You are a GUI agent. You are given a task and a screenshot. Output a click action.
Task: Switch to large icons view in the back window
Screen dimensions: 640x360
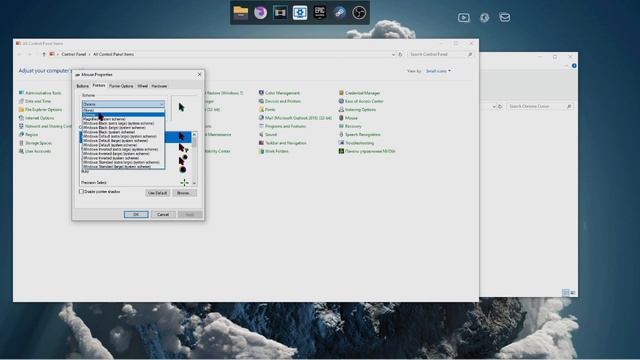click(572, 292)
